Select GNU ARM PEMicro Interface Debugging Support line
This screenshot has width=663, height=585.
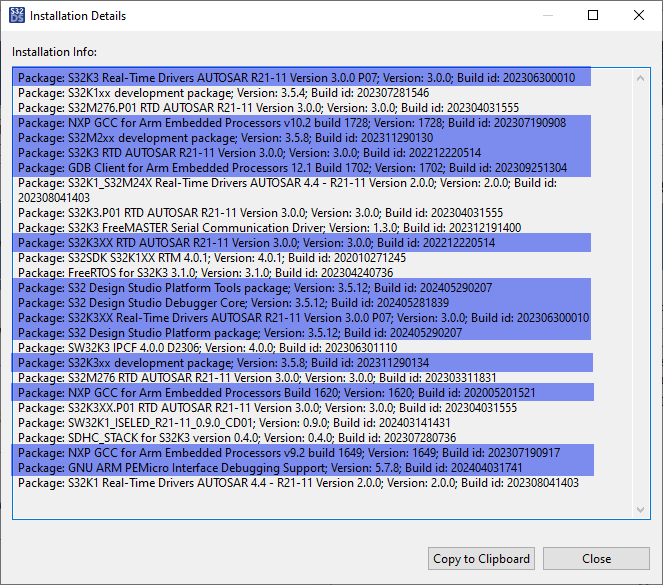[x=270, y=468]
